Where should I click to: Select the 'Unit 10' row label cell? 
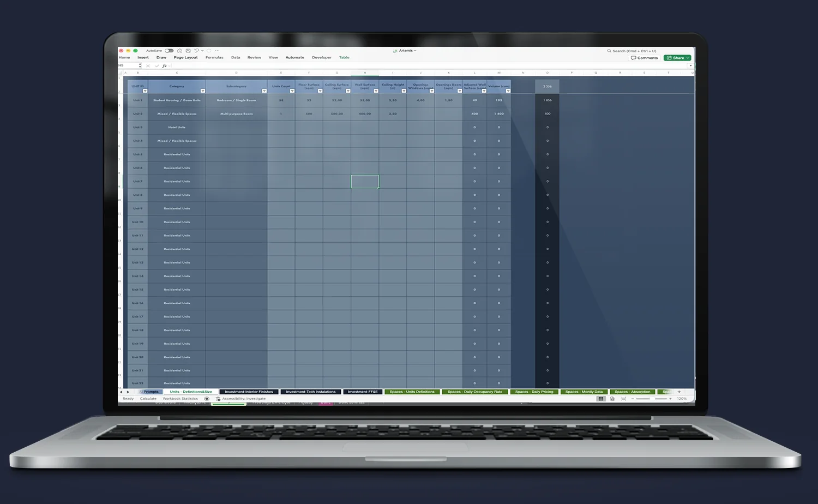point(137,222)
